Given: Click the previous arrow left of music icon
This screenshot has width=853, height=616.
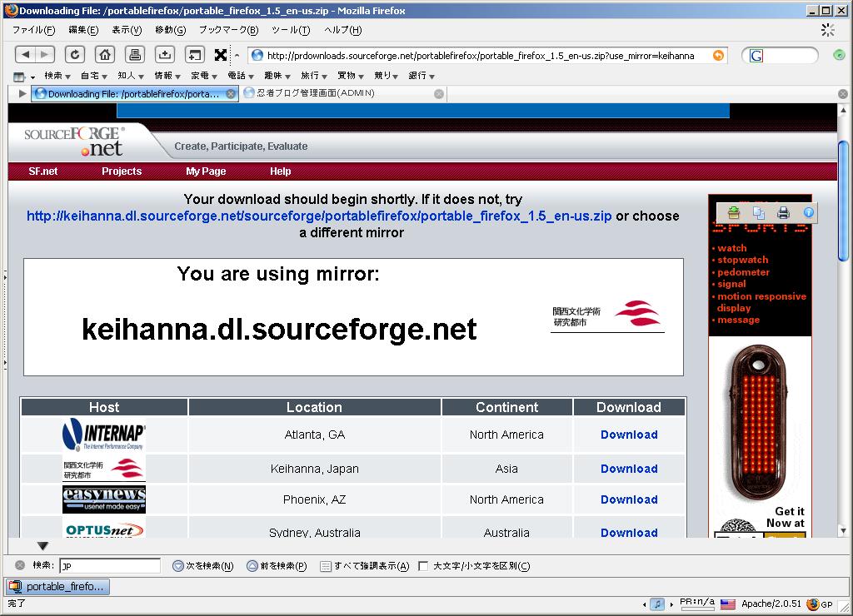Looking at the screenshot, I should (x=645, y=604).
